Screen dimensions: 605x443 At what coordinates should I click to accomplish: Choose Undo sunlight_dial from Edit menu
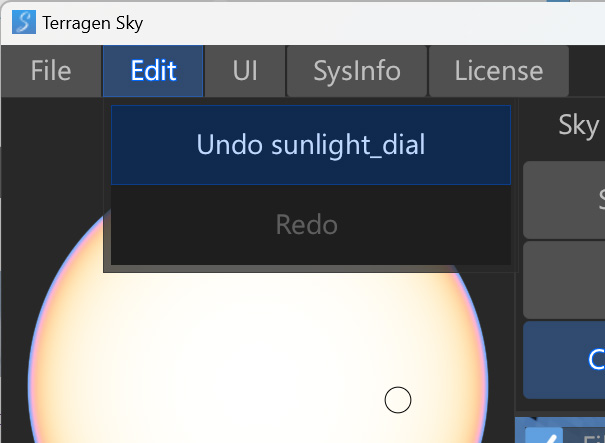(x=310, y=145)
